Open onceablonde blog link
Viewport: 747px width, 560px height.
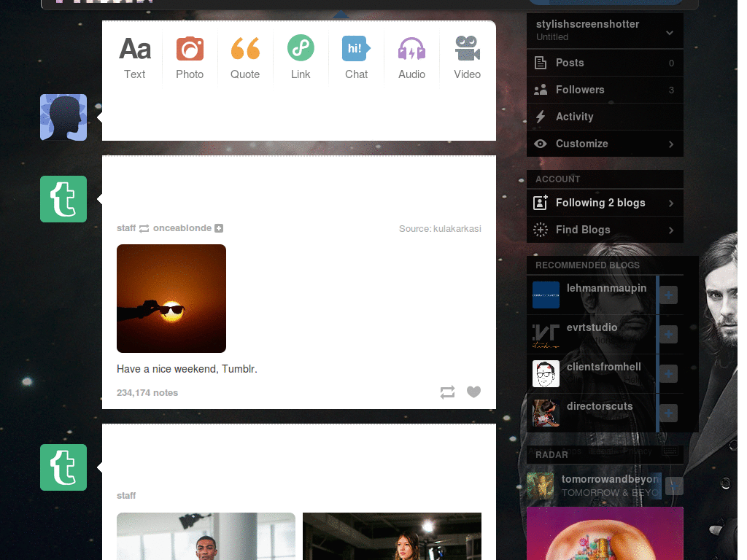[x=182, y=228]
